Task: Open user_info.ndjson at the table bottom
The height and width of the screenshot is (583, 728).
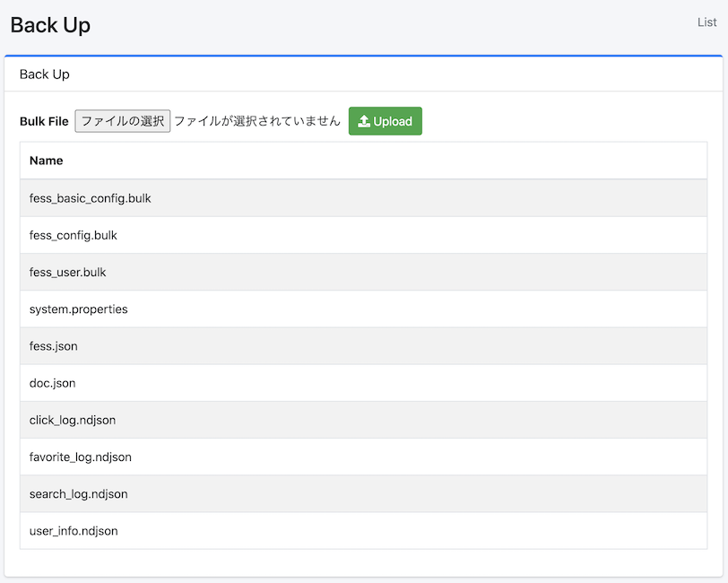Action: pos(74,531)
